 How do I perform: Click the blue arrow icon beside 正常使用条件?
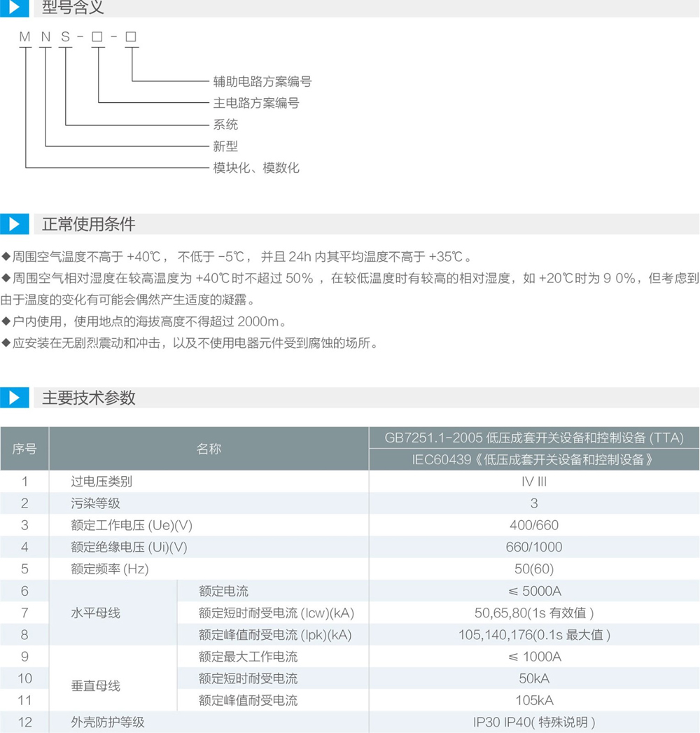coord(14,224)
